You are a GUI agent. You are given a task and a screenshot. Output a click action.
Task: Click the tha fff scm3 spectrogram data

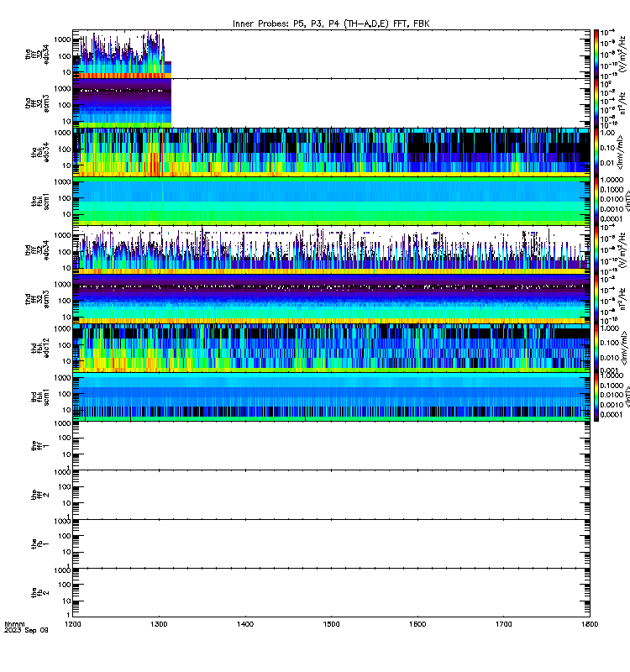coord(122,103)
